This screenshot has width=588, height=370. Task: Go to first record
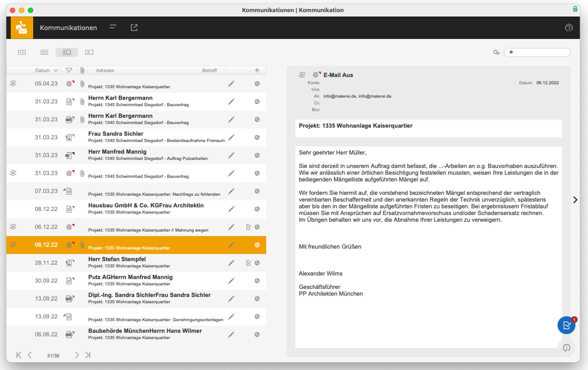tap(18, 355)
